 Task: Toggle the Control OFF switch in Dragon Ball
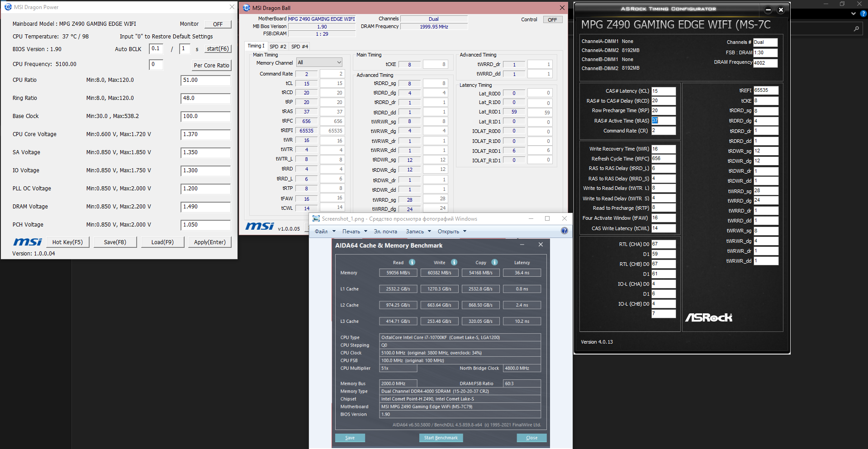[553, 19]
